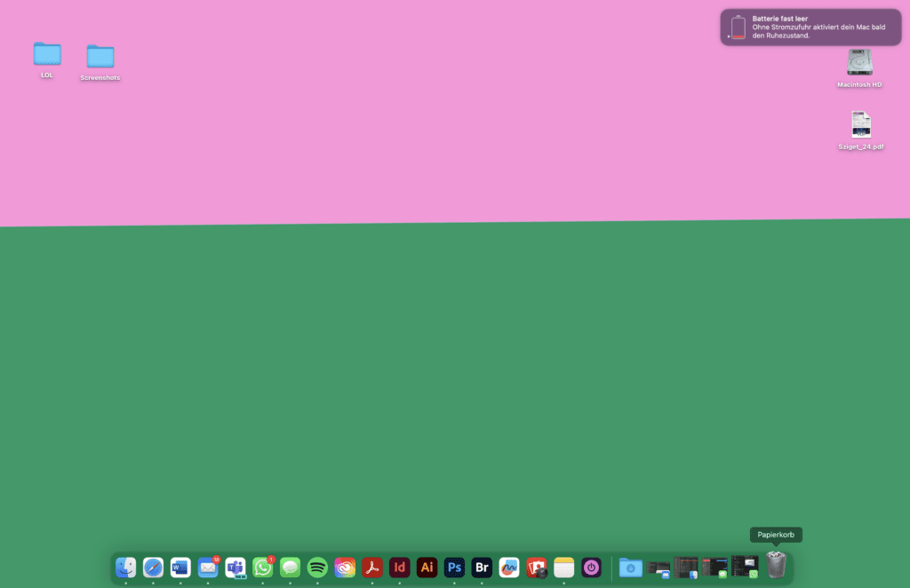Launch Spotify from the Dock
The image size is (910, 588).
click(x=317, y=567)
